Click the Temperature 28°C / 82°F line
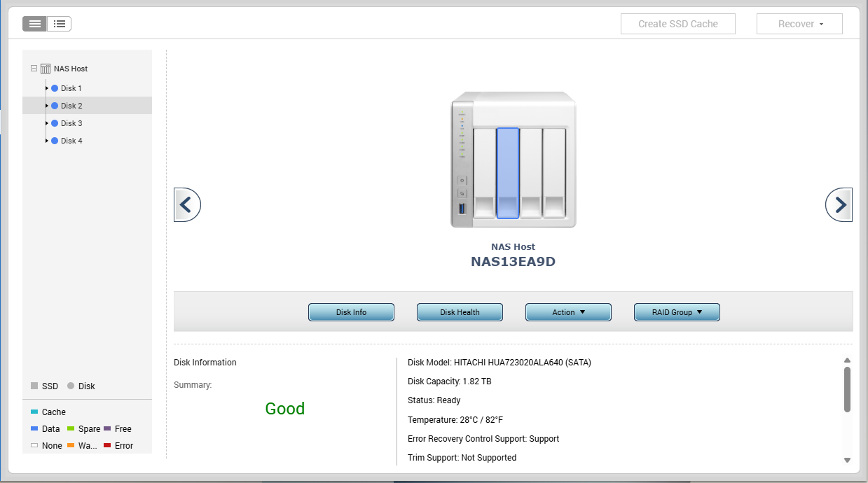868x483 pixels. point(455,420)
